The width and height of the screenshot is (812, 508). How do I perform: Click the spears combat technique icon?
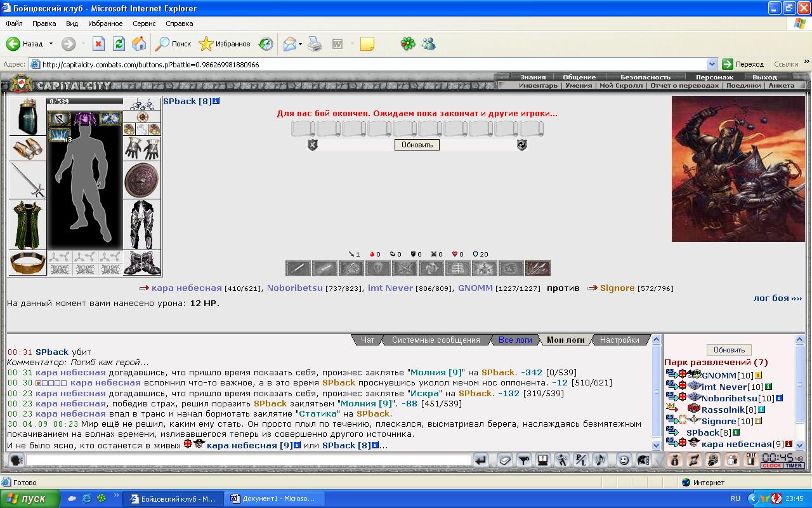coord(538,268)
